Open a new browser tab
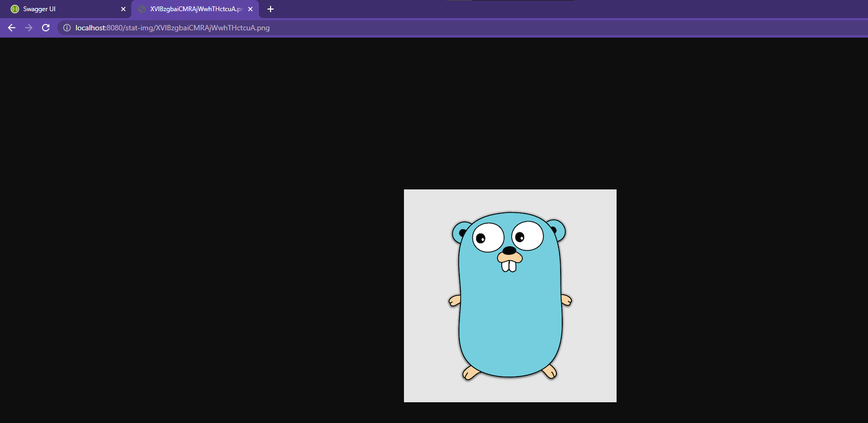The width and height of the screenshot is (868, 423). click(271, 9)
